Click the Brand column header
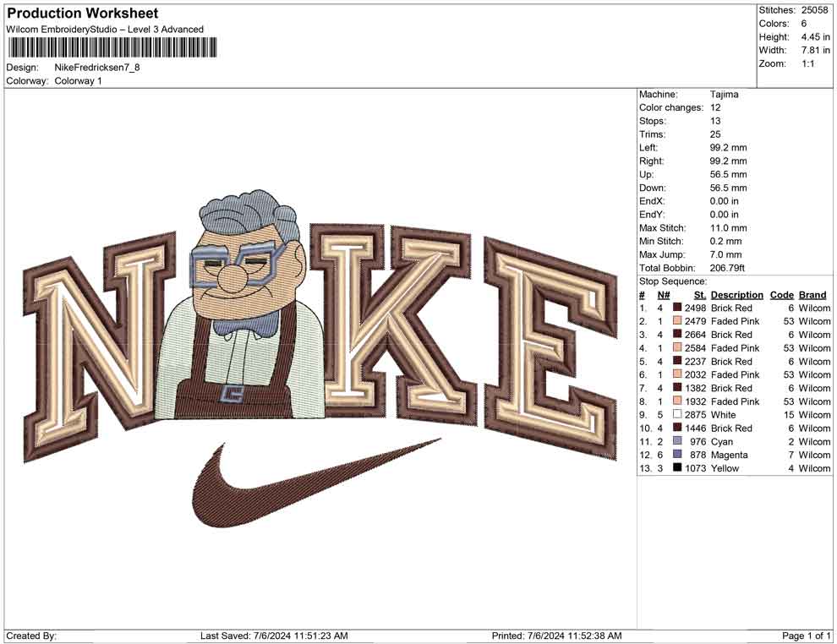837x644 pixels. pyautogui.click(x=812, y=295)
